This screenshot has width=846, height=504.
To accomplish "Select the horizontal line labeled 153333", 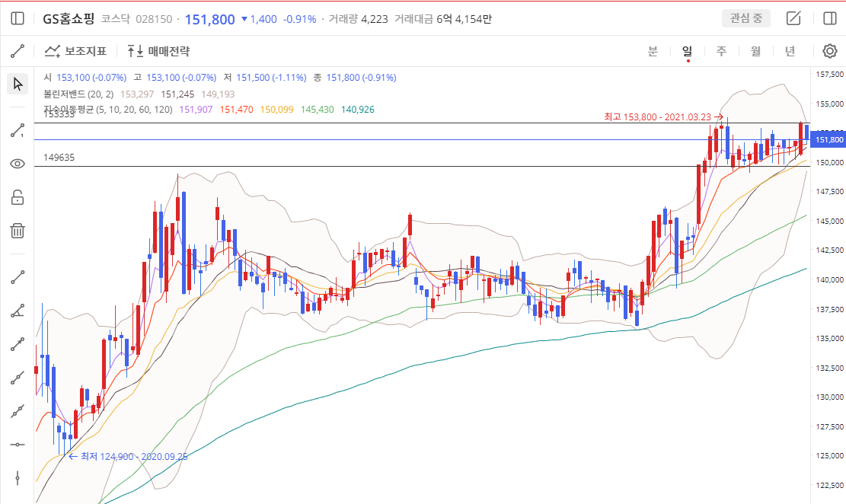I will [x=422, y=123].
